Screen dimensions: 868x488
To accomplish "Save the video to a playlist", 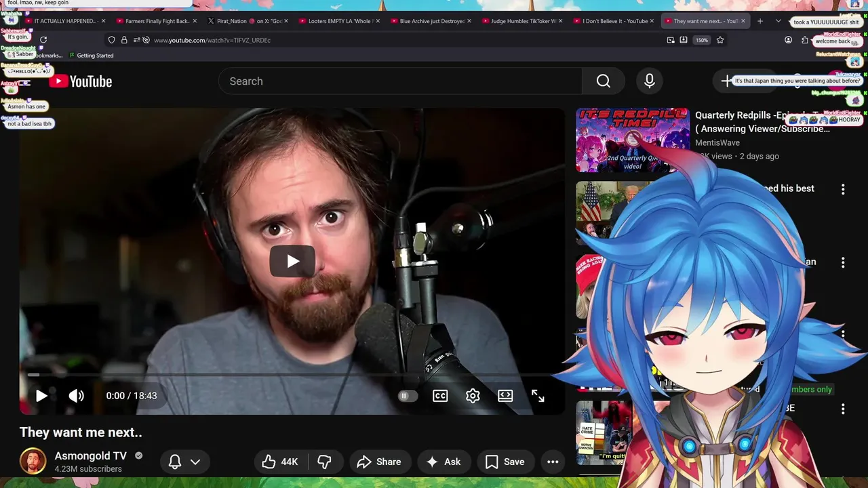I will point(505,462).
